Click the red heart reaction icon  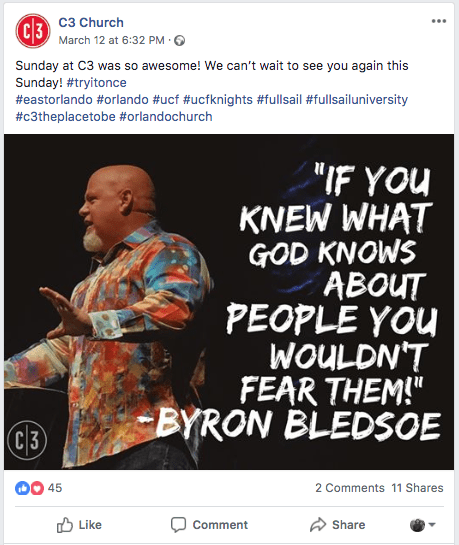click(37, 488)
